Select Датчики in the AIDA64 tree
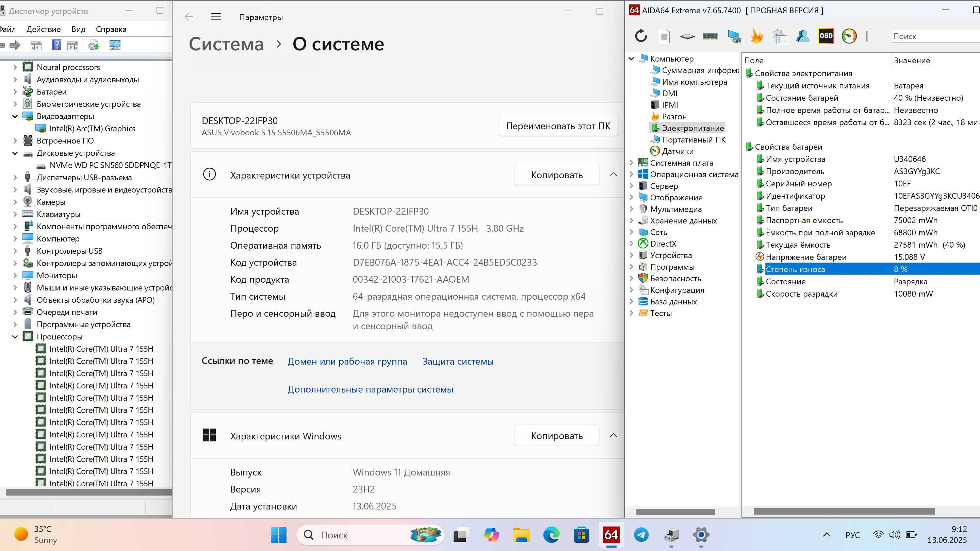Image resolution: width=980 pixels, height=551 pixels. (677, 151)
